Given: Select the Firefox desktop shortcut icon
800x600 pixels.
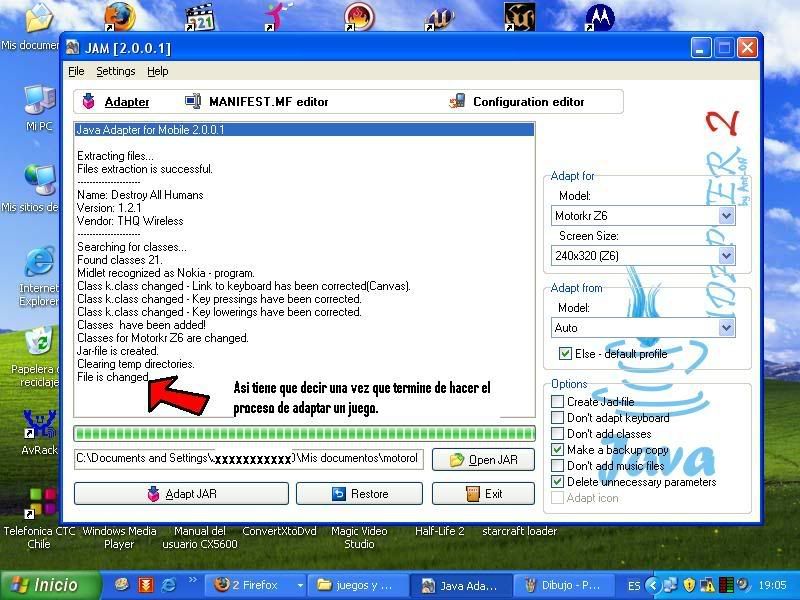Looking at the screenshot, I should (x=120, y=16).
